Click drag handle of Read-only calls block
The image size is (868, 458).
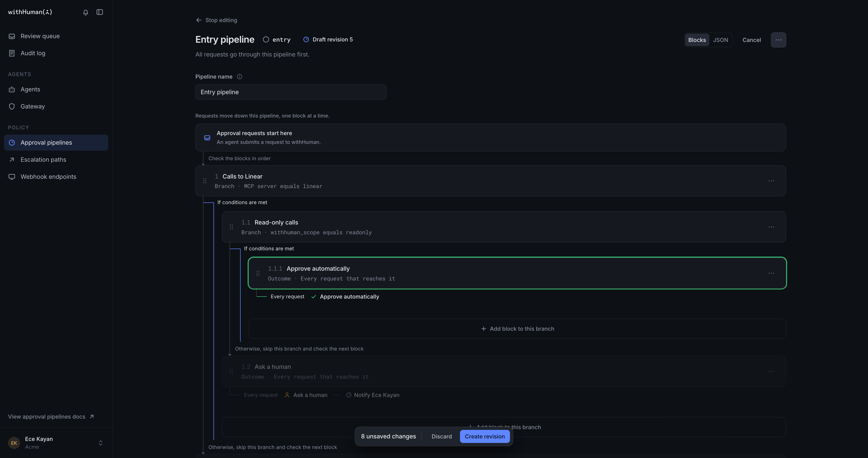(231, 227)
